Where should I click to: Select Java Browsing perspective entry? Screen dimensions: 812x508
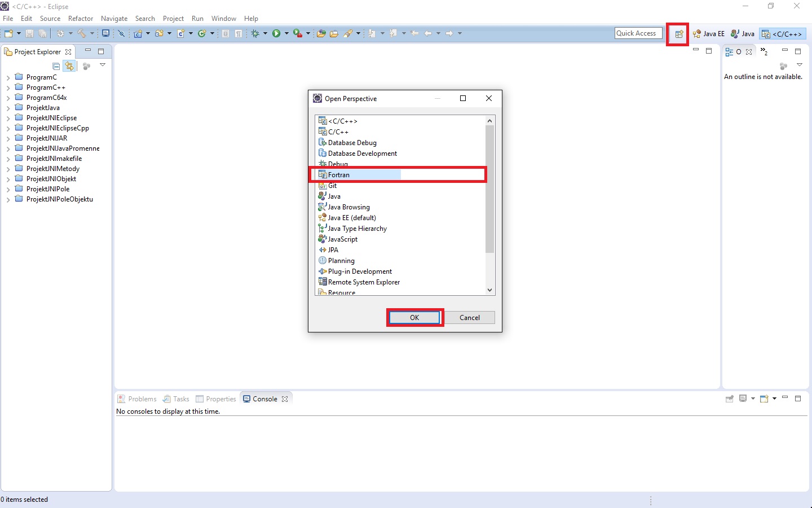344,207
